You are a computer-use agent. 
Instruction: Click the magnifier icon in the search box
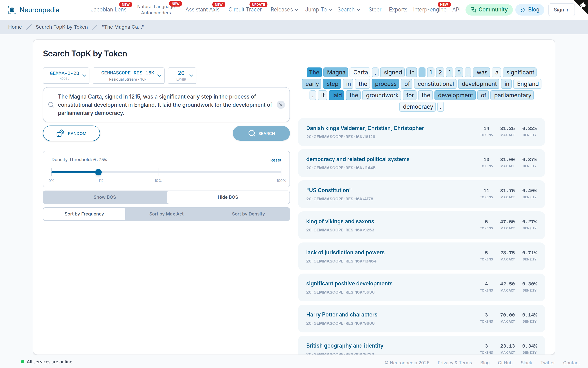click(x=51, y=105)
